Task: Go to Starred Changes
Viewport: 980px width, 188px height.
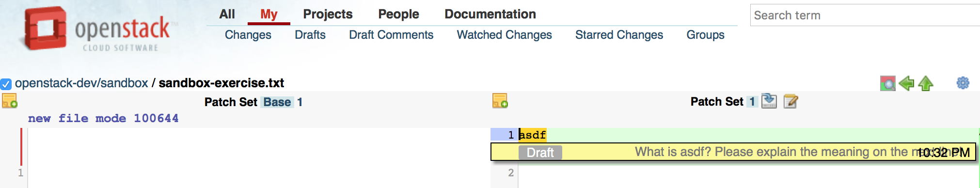Action: pos(619,35)
